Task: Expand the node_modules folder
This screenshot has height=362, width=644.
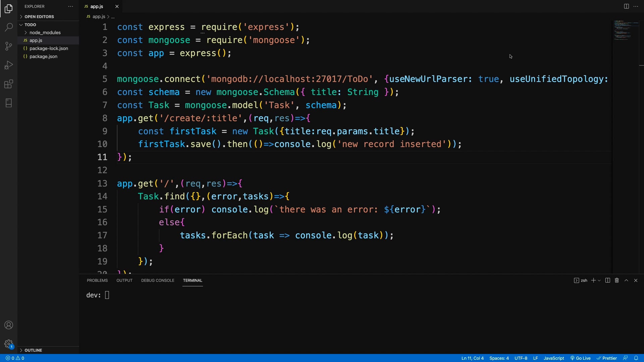Action: tap(45, 33)
